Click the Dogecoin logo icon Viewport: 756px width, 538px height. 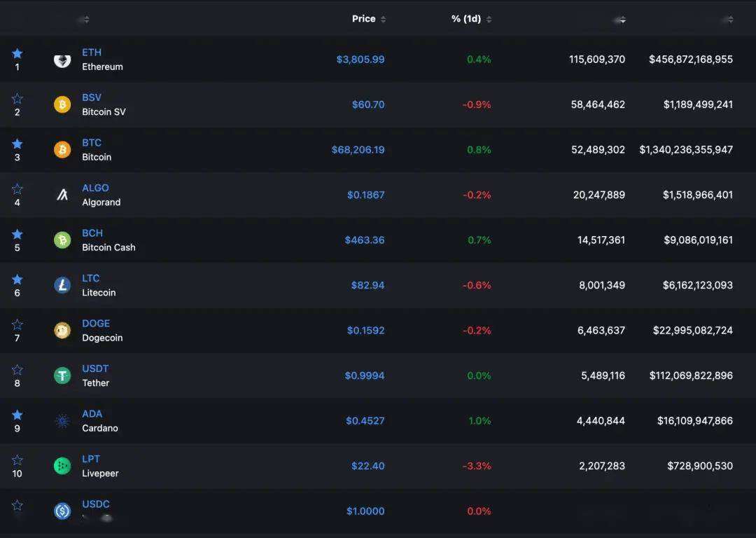(62, 331)
